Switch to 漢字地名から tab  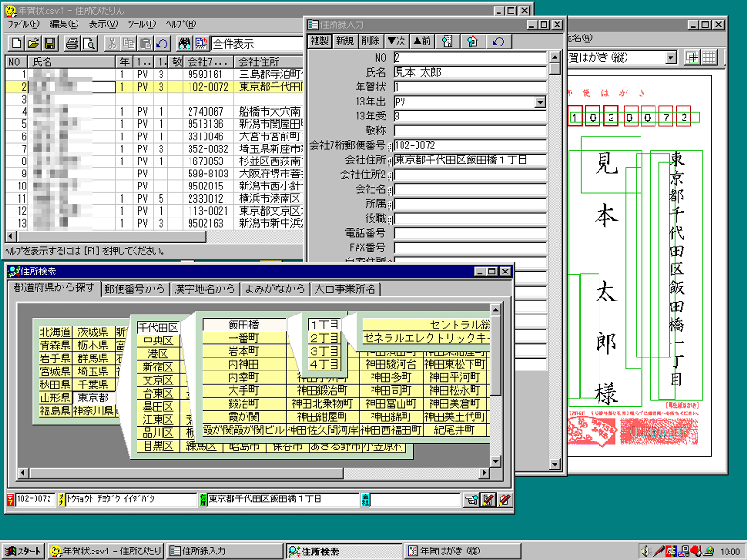(x=204, y=289)
